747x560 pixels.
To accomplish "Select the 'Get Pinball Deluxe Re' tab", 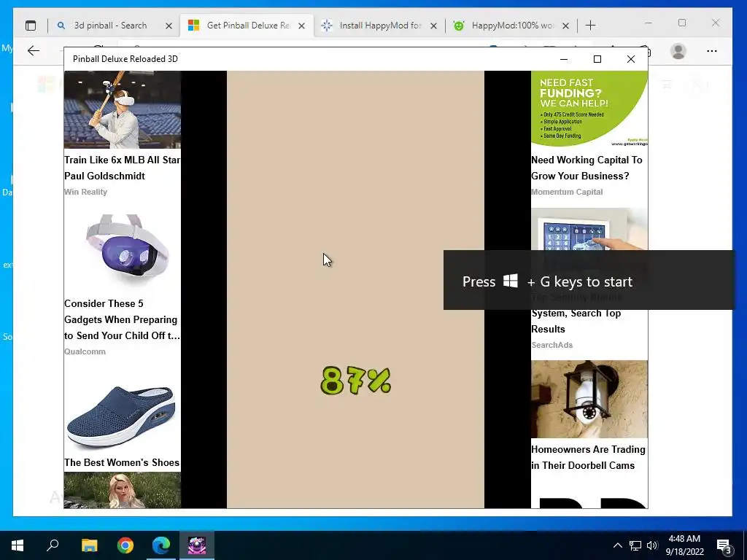I will tap(247, 26).
